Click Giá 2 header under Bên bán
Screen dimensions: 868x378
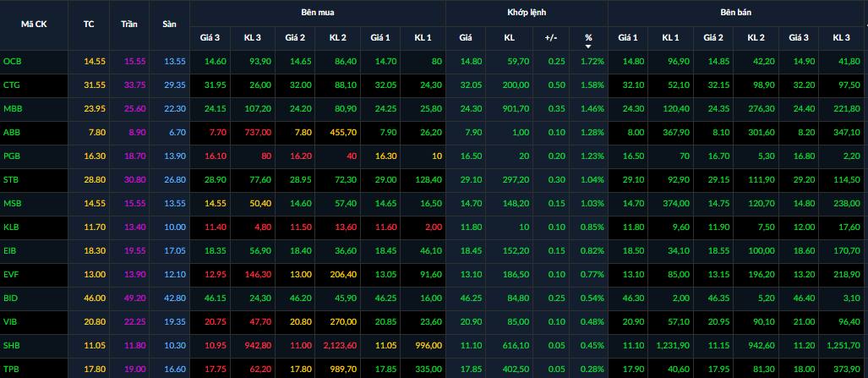coord(713,38)
